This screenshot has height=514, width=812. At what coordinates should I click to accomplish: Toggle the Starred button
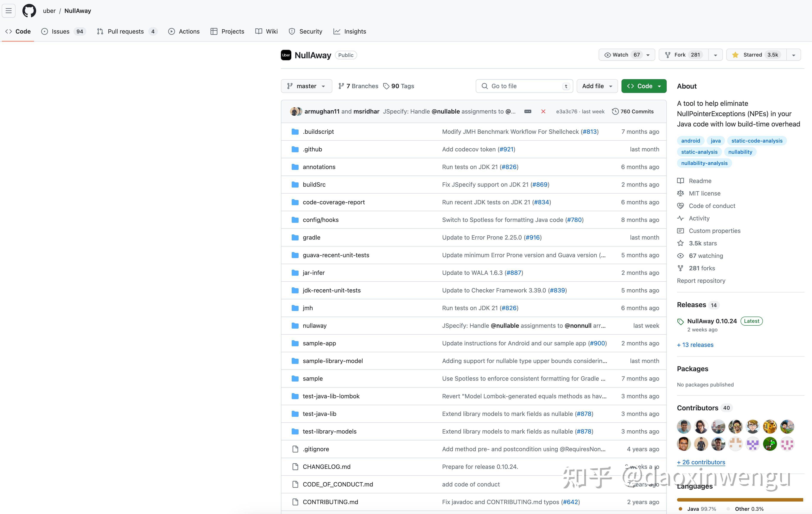click(756, 55)
